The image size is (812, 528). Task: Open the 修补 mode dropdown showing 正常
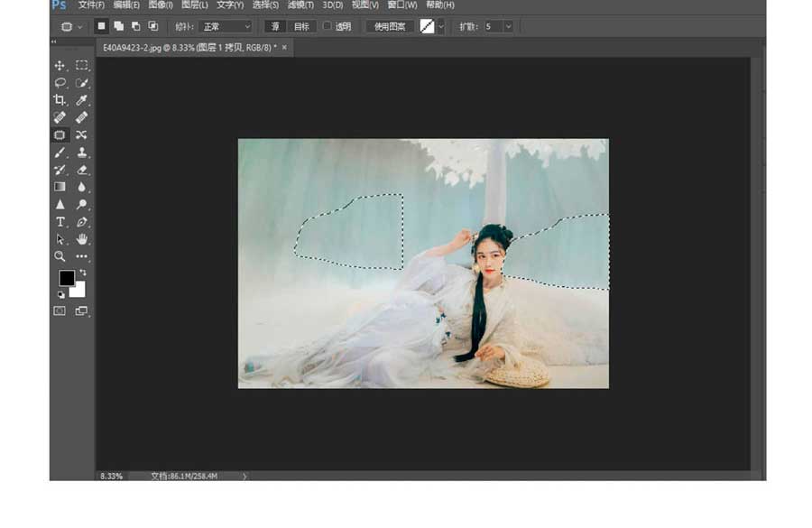point(226,27)
